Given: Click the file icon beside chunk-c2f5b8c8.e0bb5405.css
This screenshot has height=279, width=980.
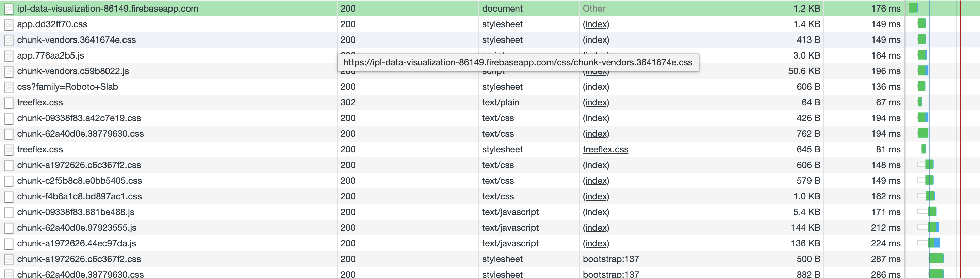Looking at the screenshot, I should [x=9, y=181].
